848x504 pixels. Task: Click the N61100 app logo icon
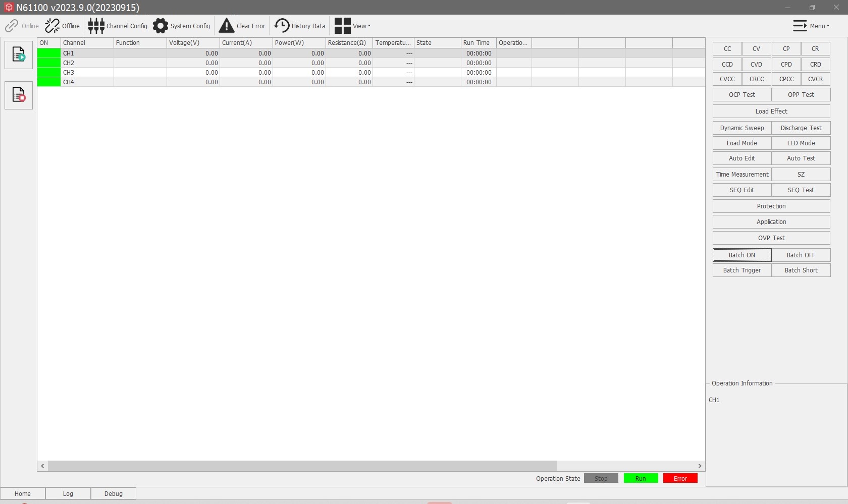[9, 7]
